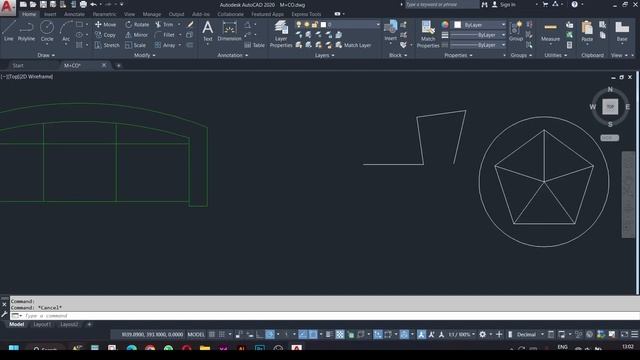
Task: Open Layer Properties manager
Action: [281, 34]
